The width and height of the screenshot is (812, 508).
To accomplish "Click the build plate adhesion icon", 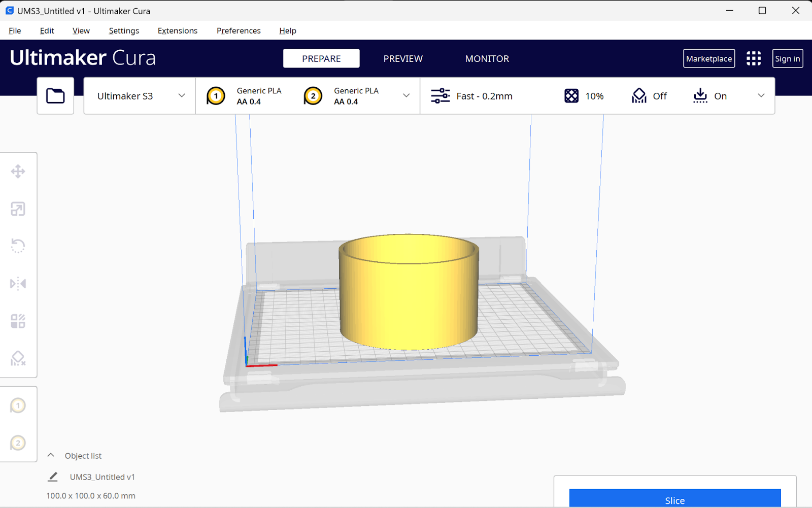I will (x=700, y=96).
